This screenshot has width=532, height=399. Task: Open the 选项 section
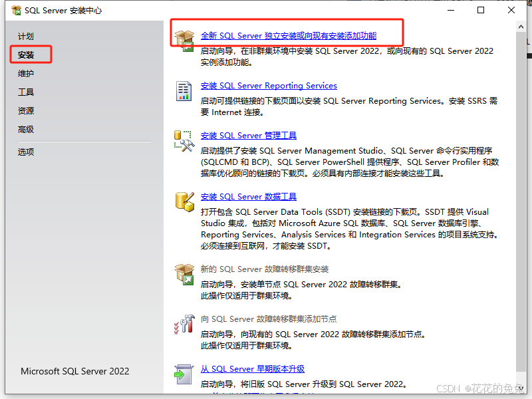coord(26,152)
